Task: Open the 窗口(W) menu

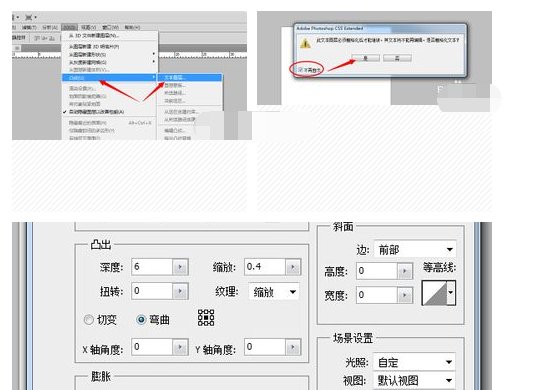Action: click(x=110, y=27)
